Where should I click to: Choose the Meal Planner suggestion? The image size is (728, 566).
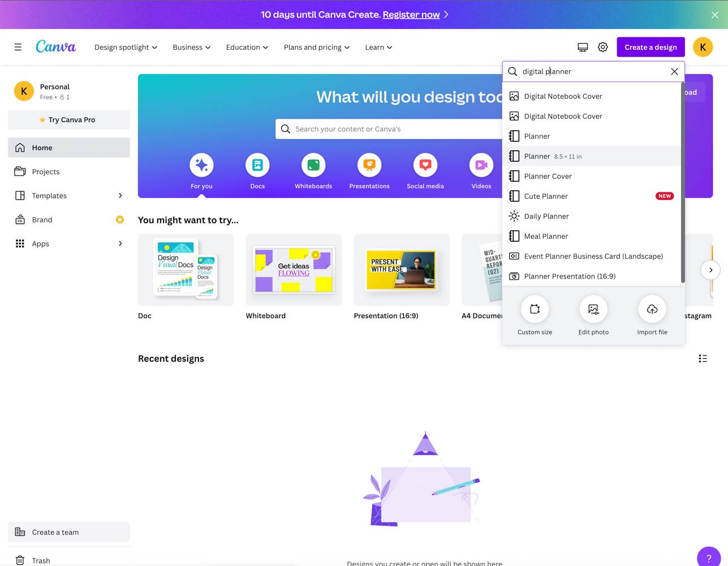coord(591,236)
